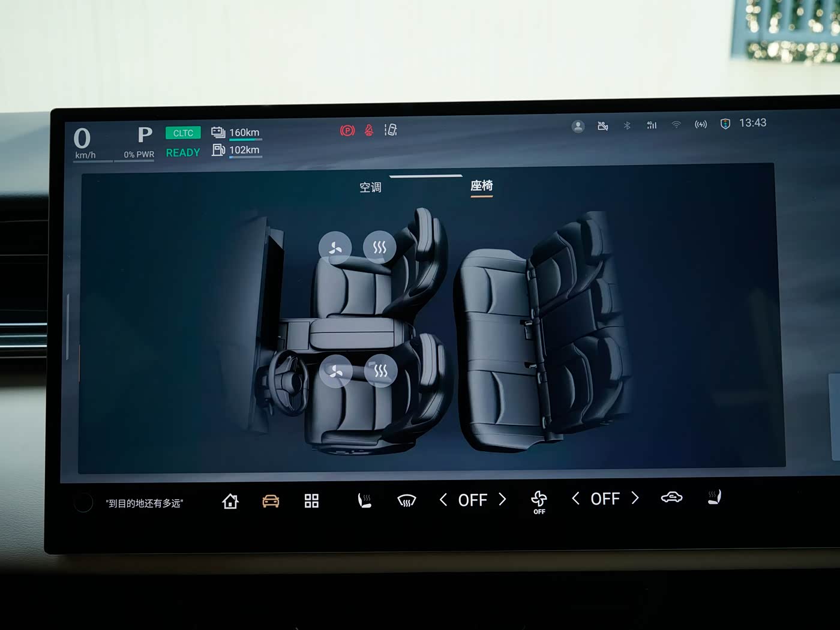Open the apps grid menu
The width and height of the screenshot is (840, 630).
point(311,501)
